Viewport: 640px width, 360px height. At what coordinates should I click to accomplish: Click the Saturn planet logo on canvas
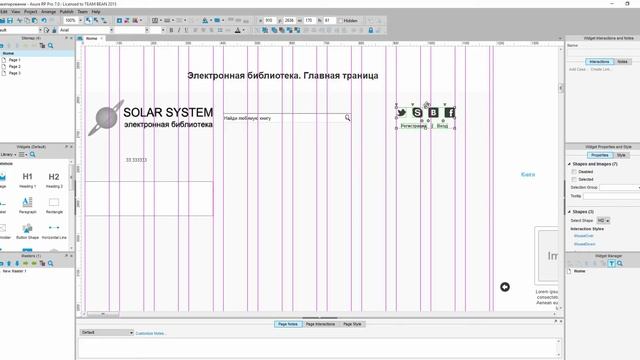(x=106, y=118)
